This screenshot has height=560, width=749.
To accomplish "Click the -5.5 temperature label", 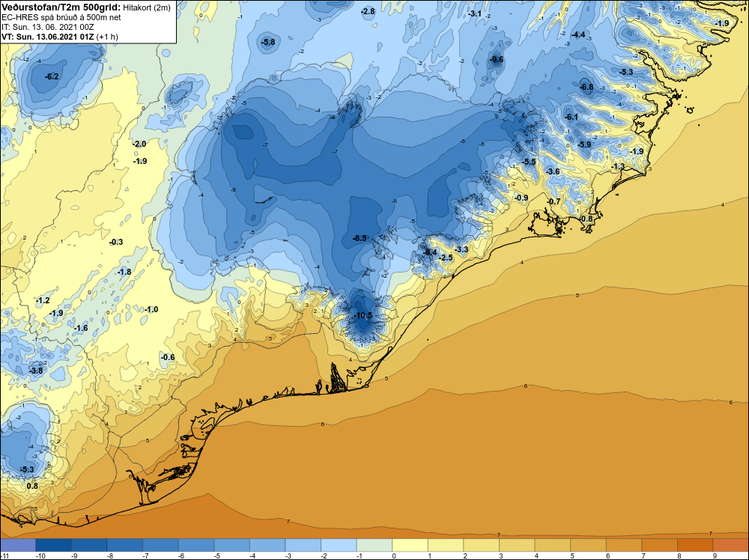I will [529, 162].
